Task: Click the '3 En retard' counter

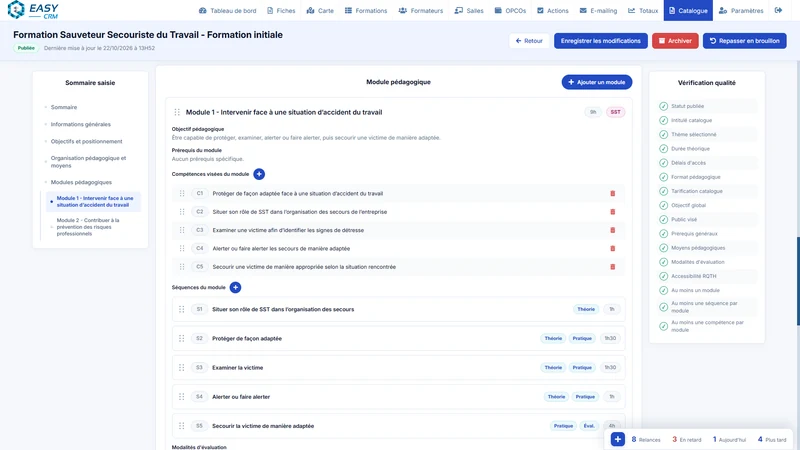Action: 687,439
